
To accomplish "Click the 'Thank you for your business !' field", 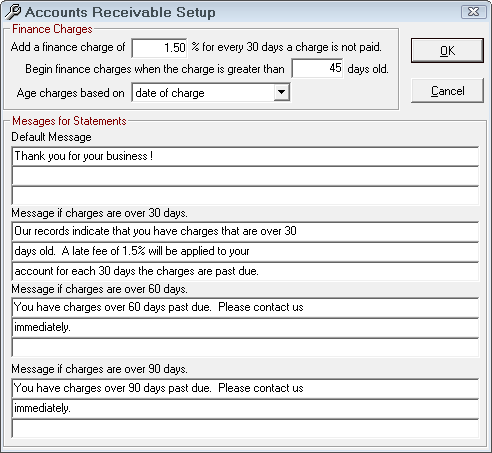I will [x=245, y=156].
